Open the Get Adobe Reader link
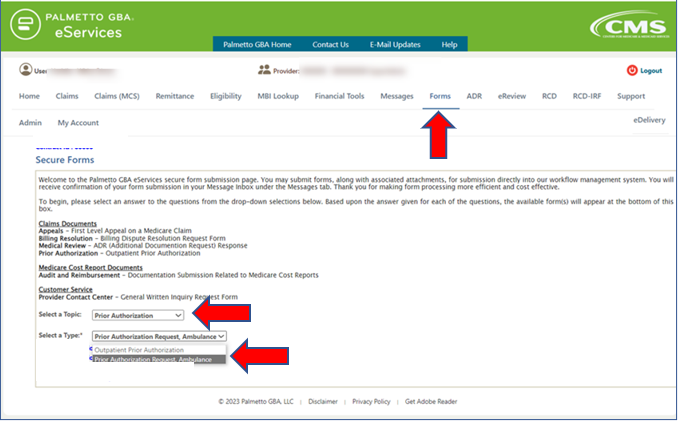Image resolution: width=679 pixels, height=422 pixels. 431,402
